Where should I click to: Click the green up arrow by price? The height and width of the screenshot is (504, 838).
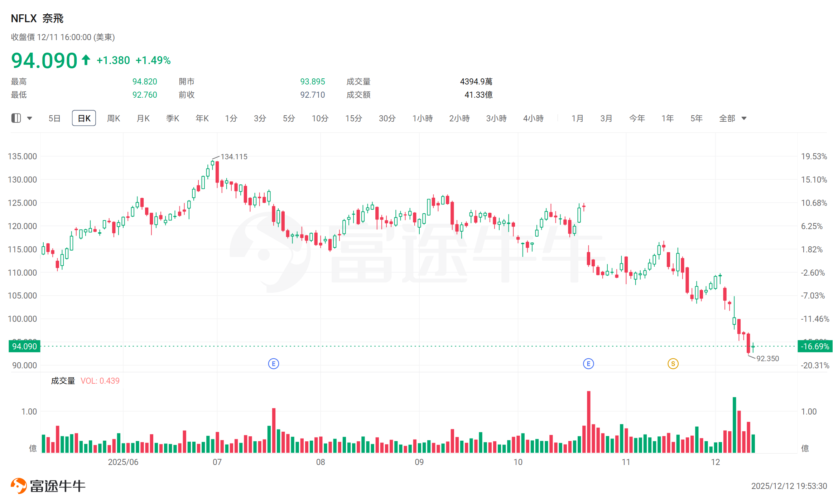[x=86, y=60]
